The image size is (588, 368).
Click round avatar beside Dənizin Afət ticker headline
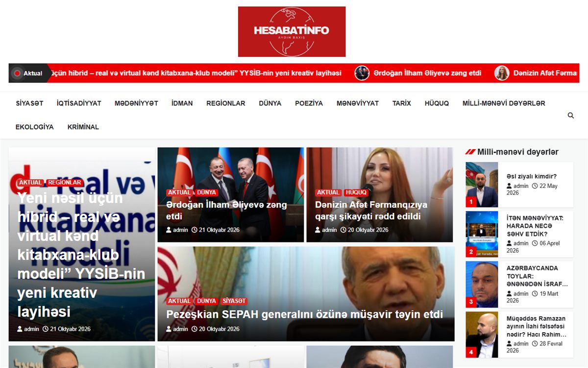coord(502,73)
